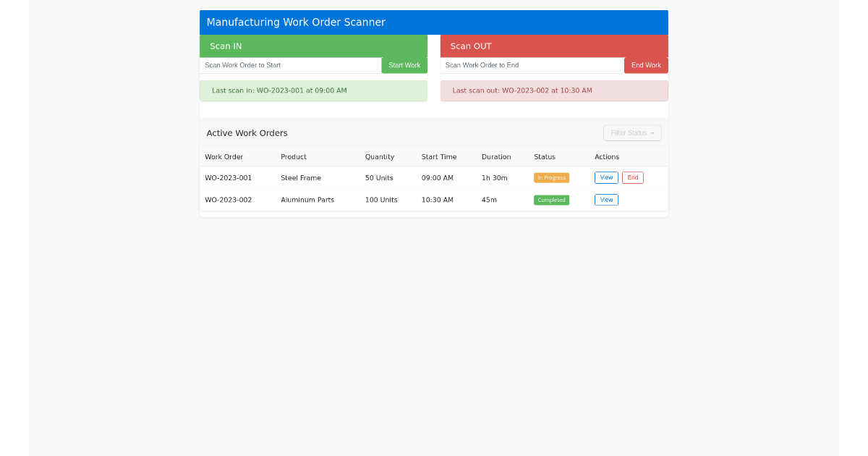Open the Filter Status dropdown

pos(631,132)
